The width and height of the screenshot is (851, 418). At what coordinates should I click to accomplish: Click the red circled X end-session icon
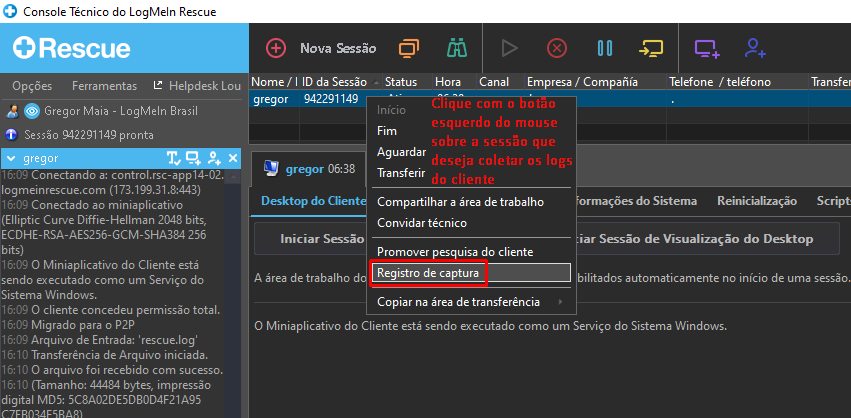[556, 48]
